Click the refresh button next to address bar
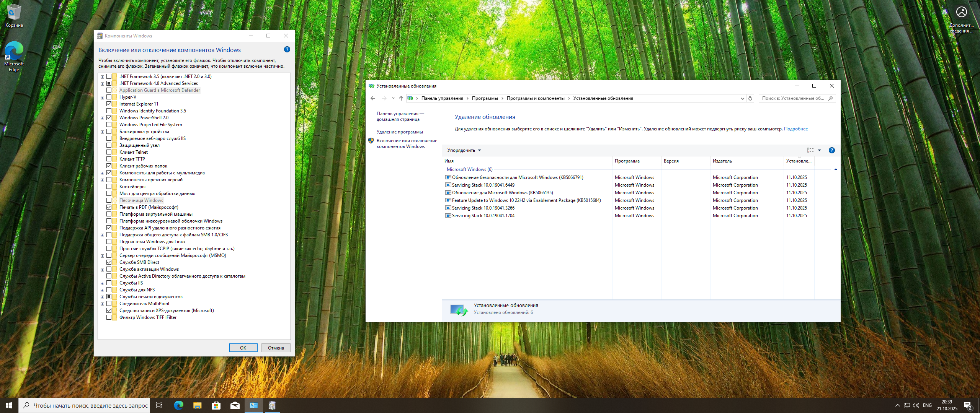Image resolution: width=980 pixels, height=413 pixels. [750, 98]
